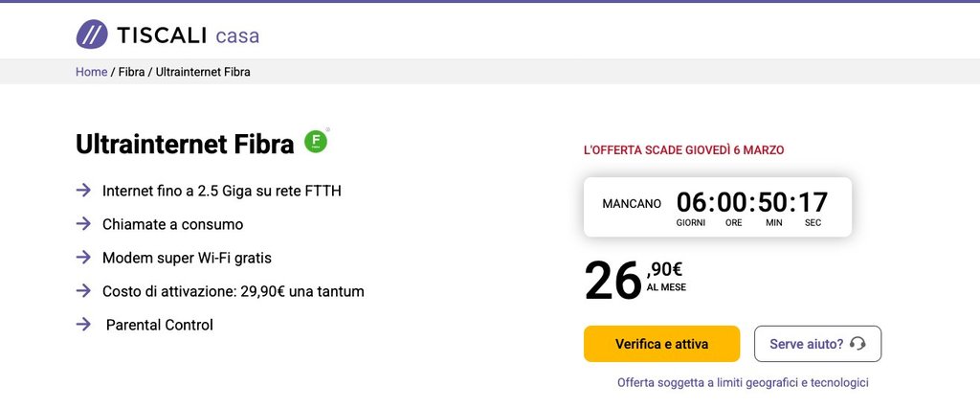Click the Parental Control feature text

(x=159, y=325)
